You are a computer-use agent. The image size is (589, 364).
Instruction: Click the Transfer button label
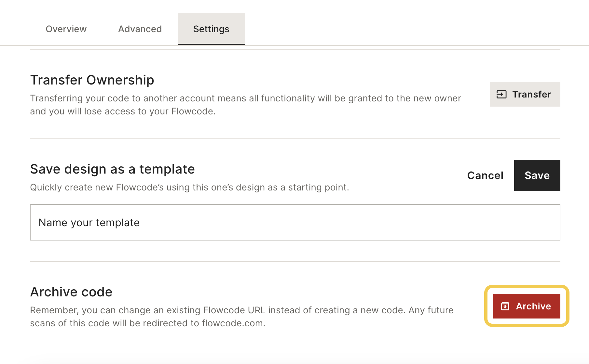[x=532, y=94]
